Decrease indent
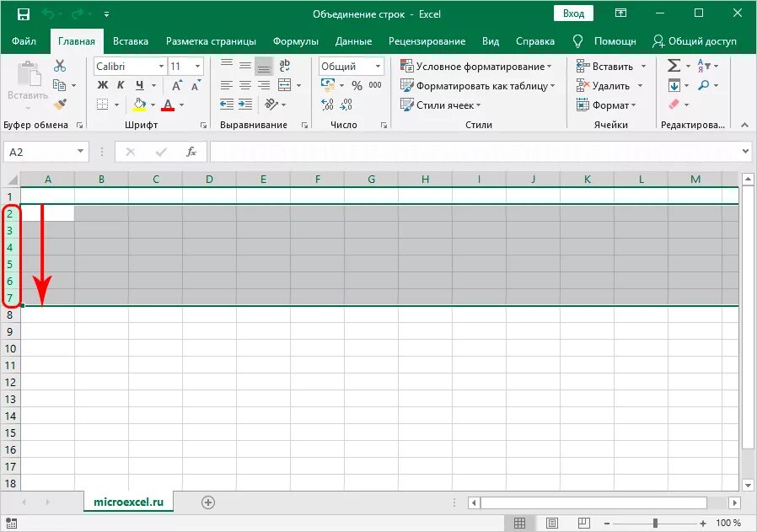 227,105
